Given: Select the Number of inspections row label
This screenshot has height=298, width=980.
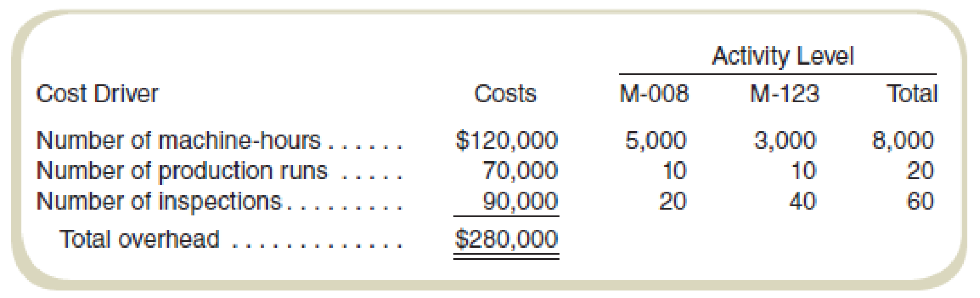Looking at the screenshot, I should tap(159, 201).
